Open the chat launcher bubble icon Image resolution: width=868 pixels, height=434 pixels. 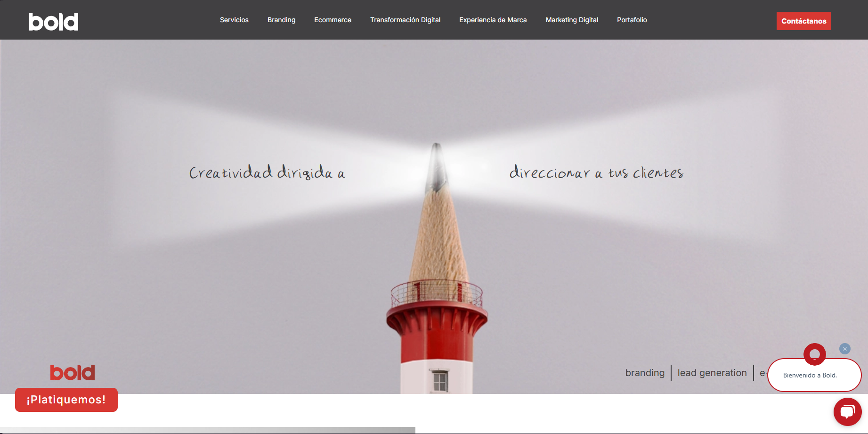pos(847,411)
